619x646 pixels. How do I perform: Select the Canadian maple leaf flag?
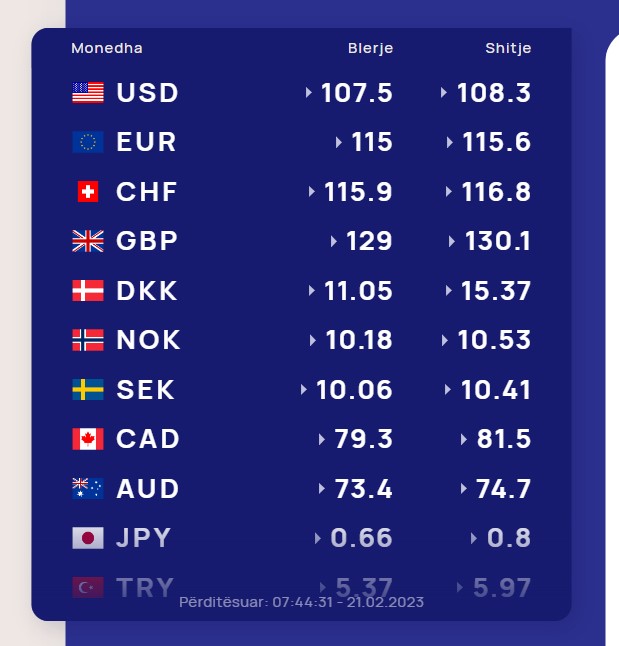88,439
